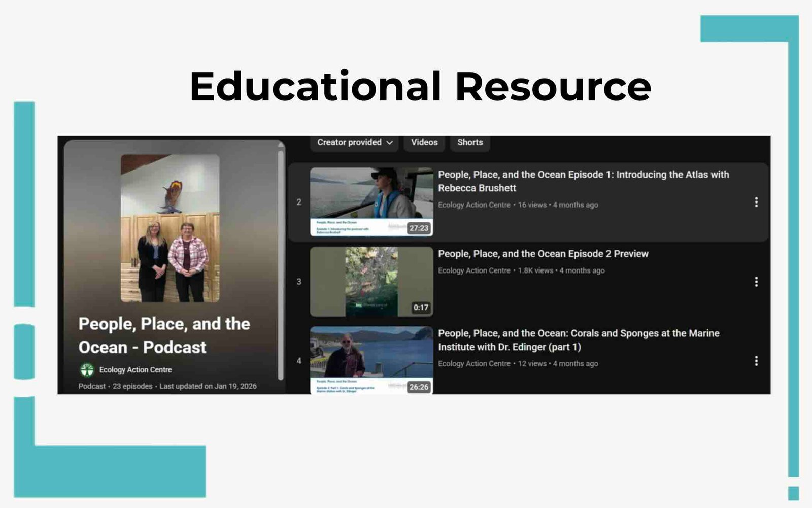Image resolution: width=812 pixels, height=508 pixels.
Task: Click '16 views' on the Episode 1 row
Action: 532,205
